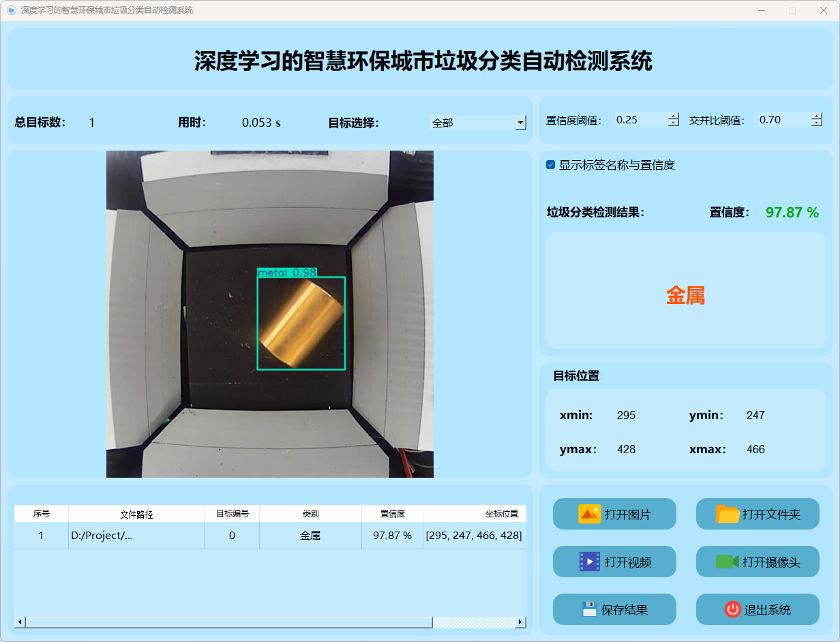Click the table cell [295, 247, 466, 428]
The height and width of the screenshot is (642, 840).
pos(475,536)
